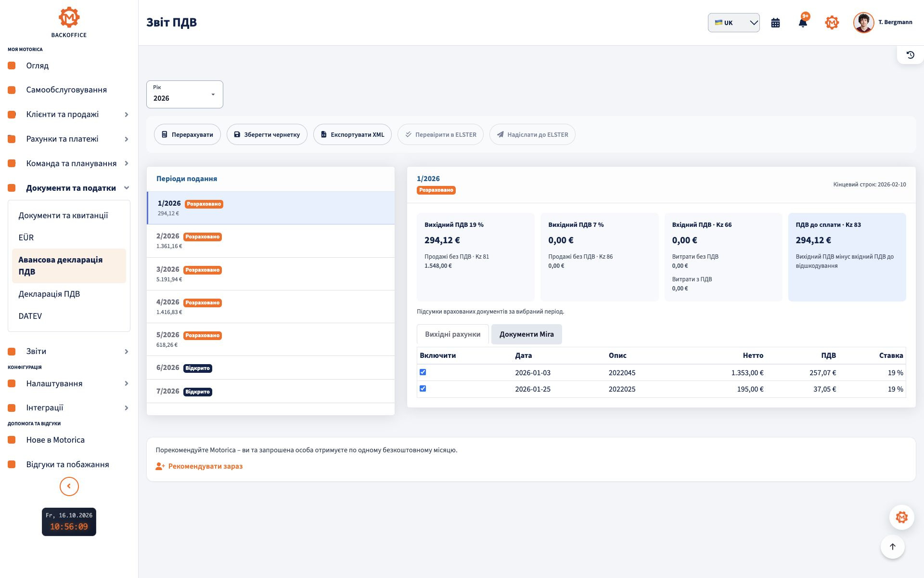Collapse sidebar with the orange chevron circle
The height and width of the screenshot is (578, 924).
tap(69, 486)
